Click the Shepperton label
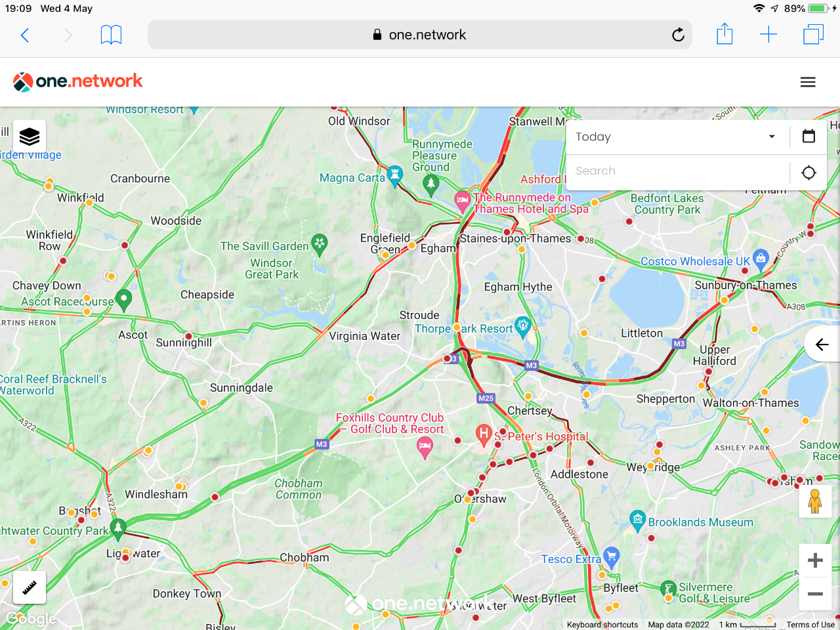This screenshot has width=840, height=630. click(x=665, y=399)
